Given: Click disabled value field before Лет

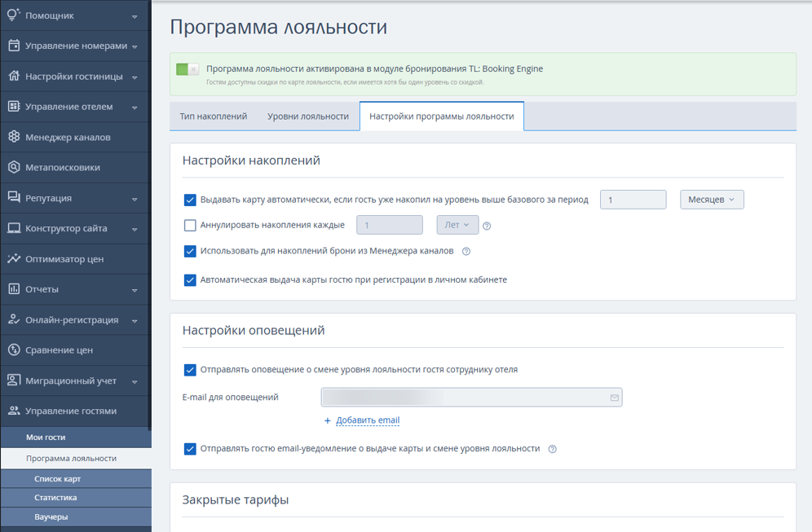Looking at the screenshot, I should tap(390, 225).
